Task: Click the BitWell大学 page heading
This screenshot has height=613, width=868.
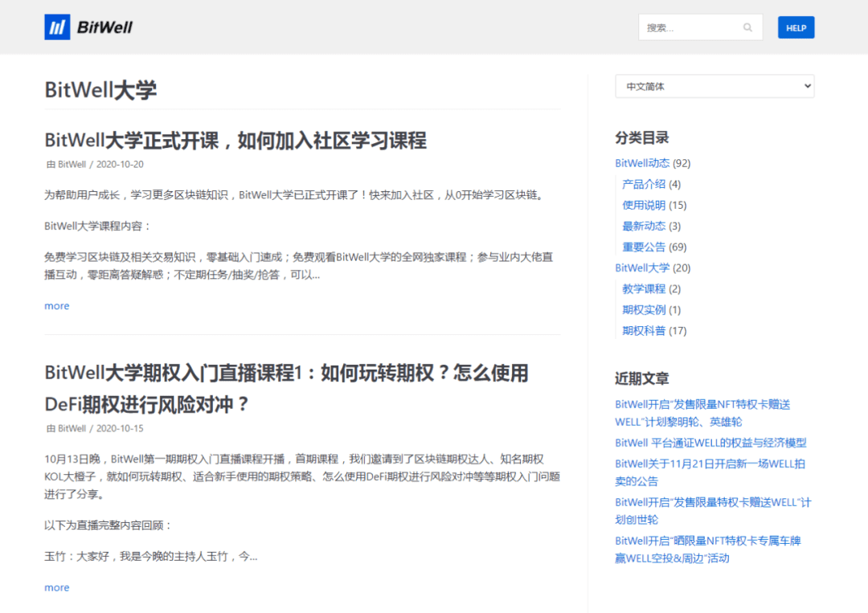Action: pos(100,90)
